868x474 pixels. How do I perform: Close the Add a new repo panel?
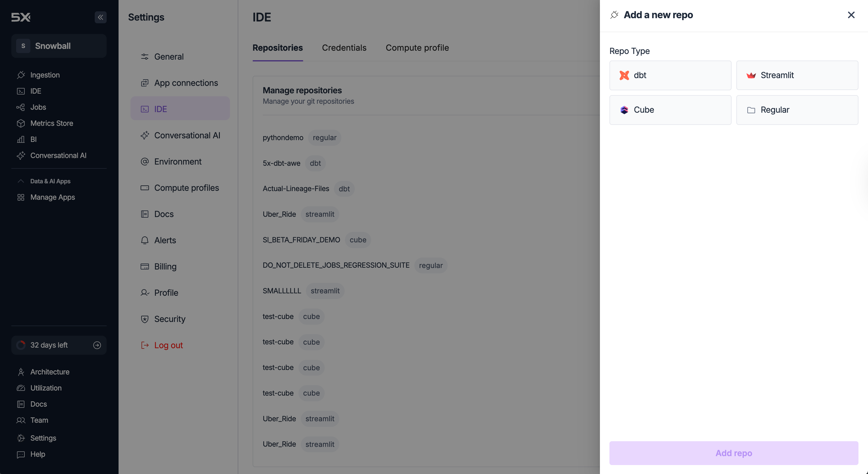851,15
